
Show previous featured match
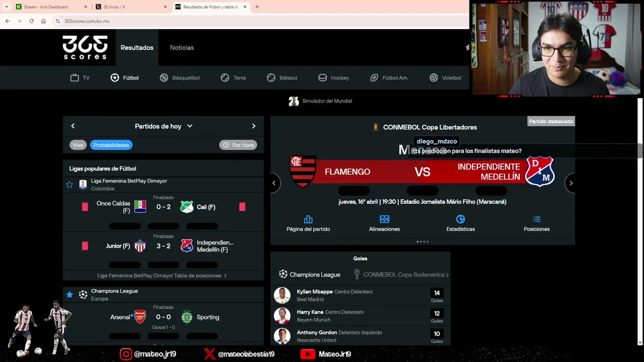pyautogui.click(x=274, y=183)
